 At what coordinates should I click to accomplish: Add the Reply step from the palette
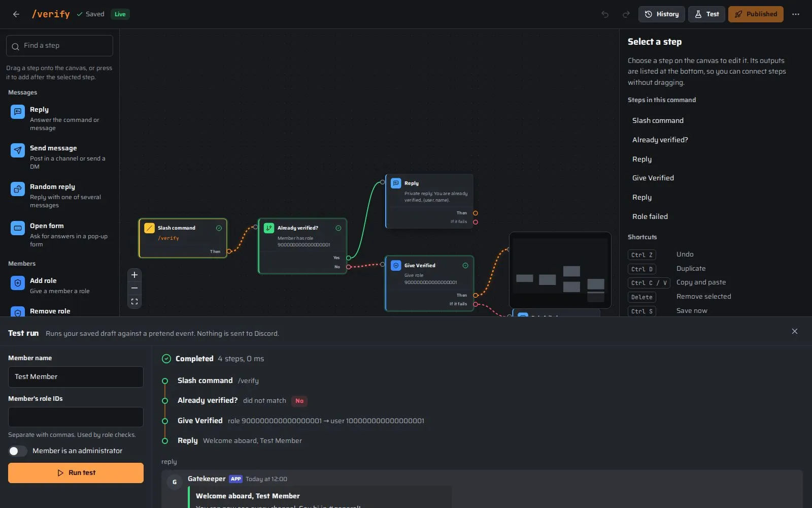pos(59,118)
